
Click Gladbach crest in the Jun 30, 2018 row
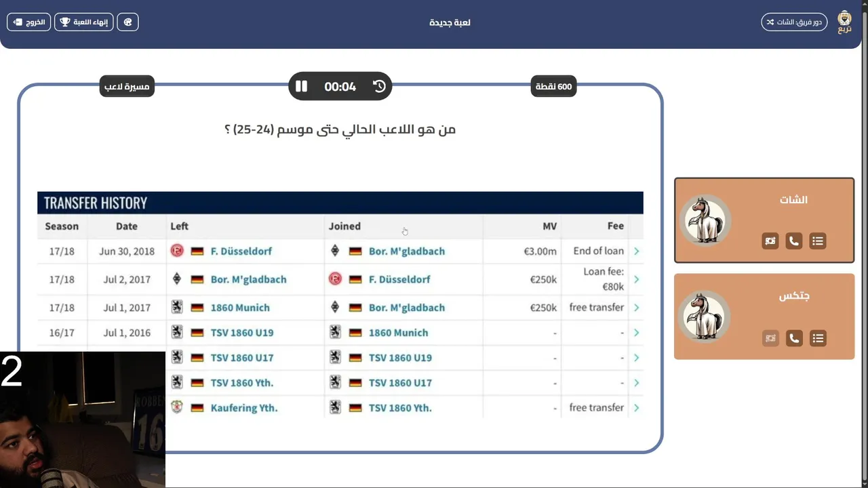[334, 251]
